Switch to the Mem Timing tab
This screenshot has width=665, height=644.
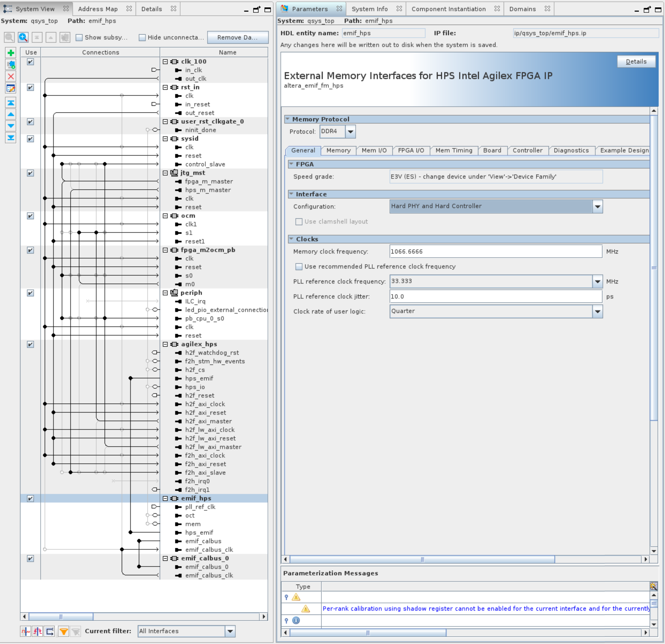[x=454, y=150]
